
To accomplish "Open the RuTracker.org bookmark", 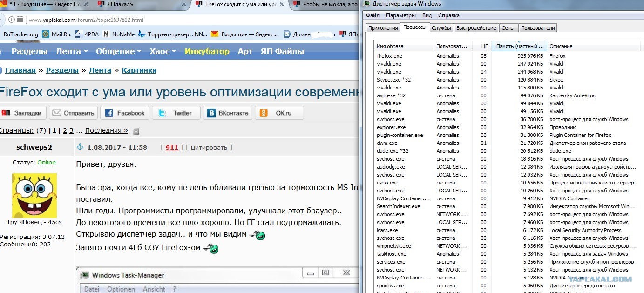I will pos(21,34).
